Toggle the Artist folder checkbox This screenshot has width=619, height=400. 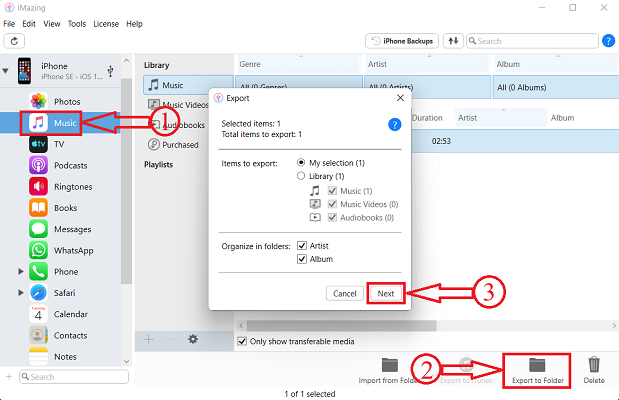coord(302,245)
